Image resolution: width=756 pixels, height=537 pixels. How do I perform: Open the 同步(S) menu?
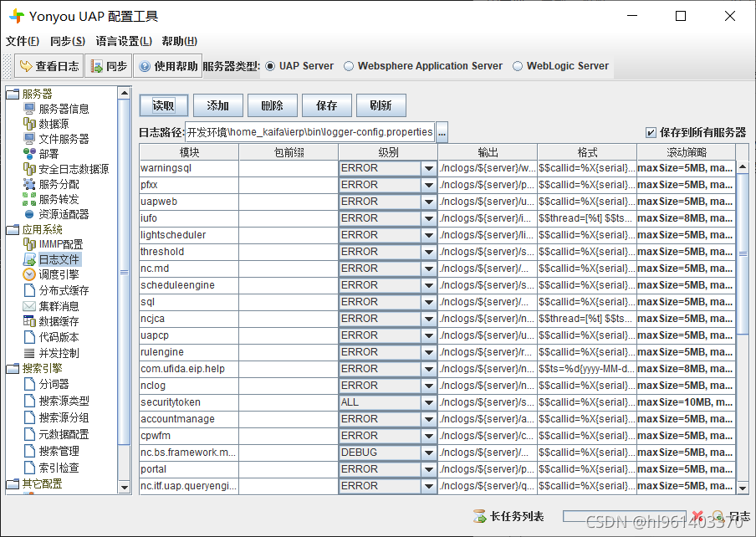(x=68, y=41)
